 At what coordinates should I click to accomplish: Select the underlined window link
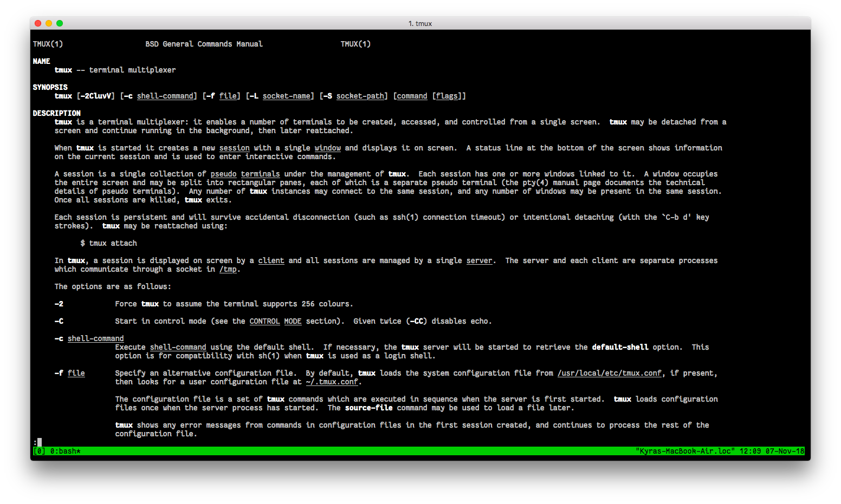tap(327, 147)
